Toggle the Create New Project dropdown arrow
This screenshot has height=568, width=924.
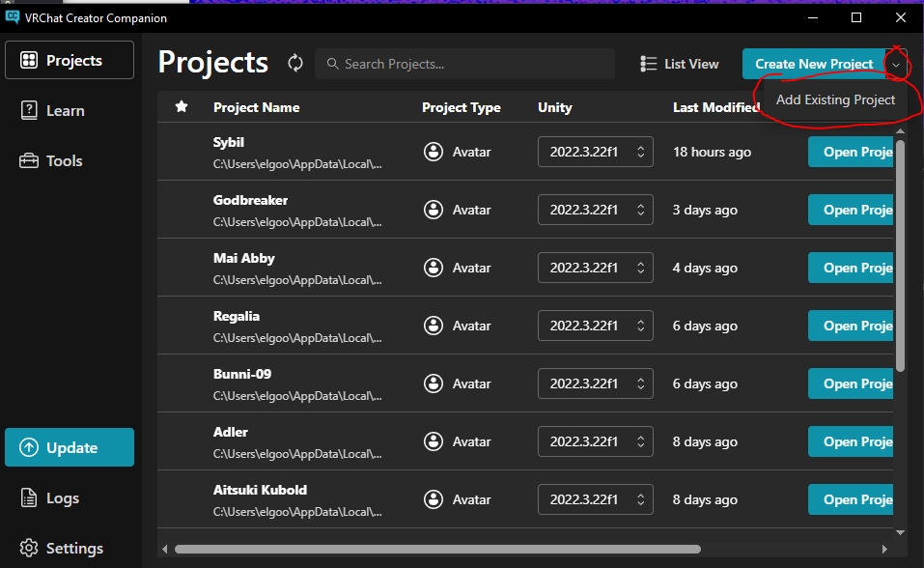click(896, 64)
